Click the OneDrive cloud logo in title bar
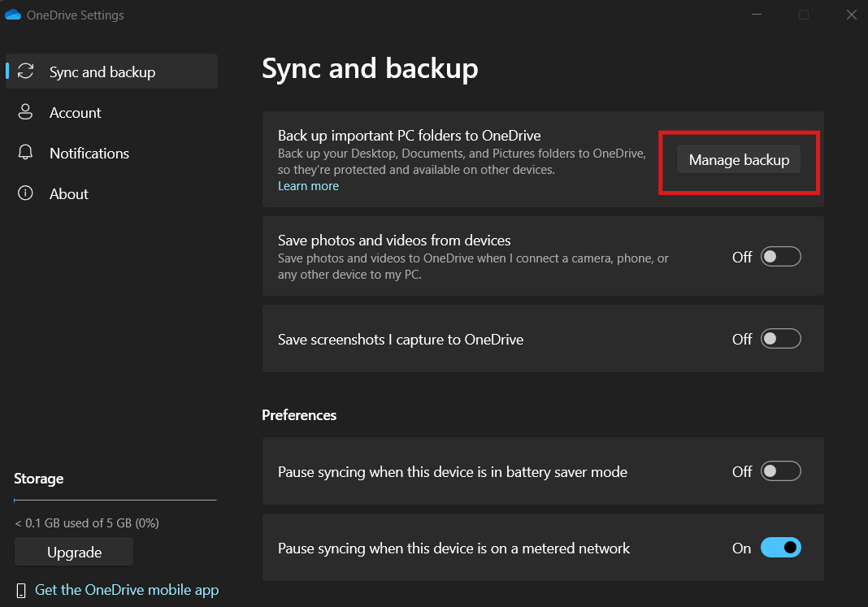Screen dimensions: 868x607 tap(13, 14)
